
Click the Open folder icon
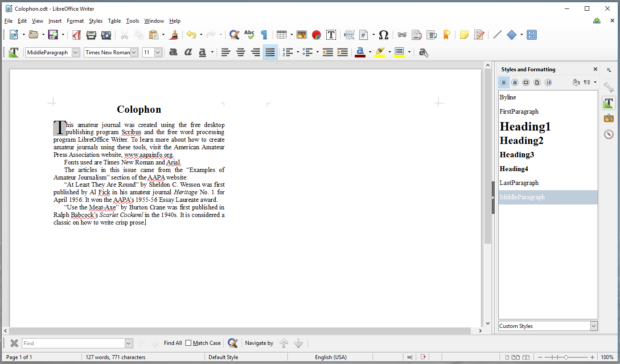[x=33, y=35]
